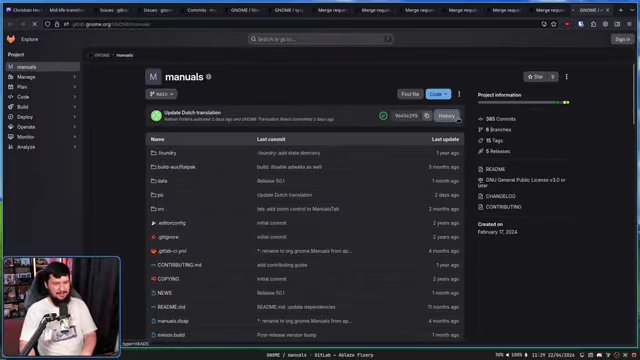Open the Explore link
This screenshot has width=640, height=360.
tap(29, 39)
